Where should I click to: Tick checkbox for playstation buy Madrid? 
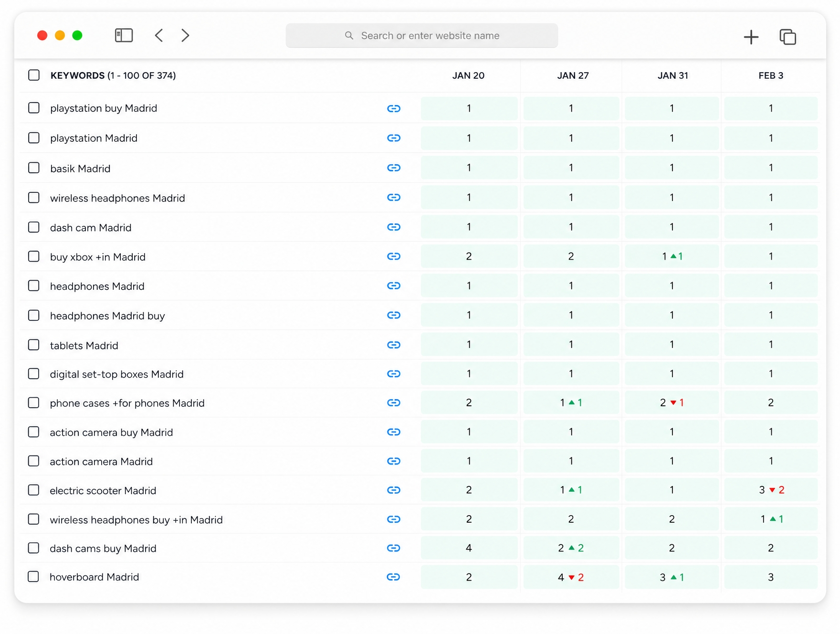(34, 108)
